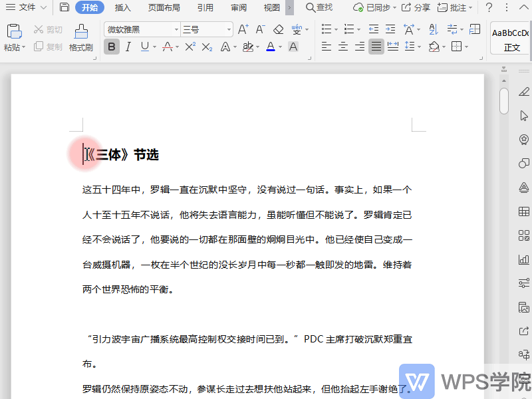Switch to the 审阅 tab
This screenshot has width=532, height=399.
[239, 7]
